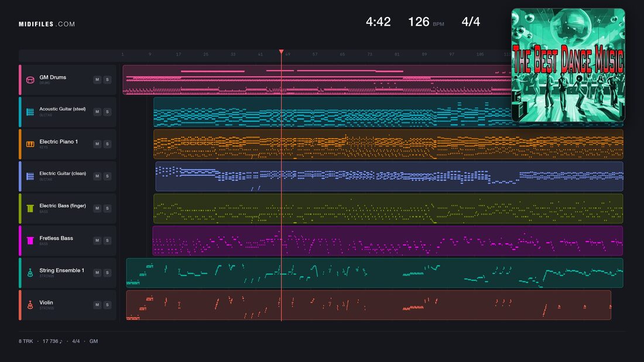Solo the String Ensemble 1 track

point(107,273)
